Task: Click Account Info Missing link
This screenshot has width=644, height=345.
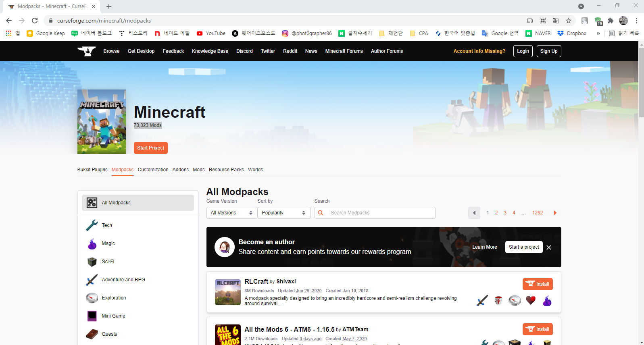Action: pyautogui.click(x=479, y=51)
